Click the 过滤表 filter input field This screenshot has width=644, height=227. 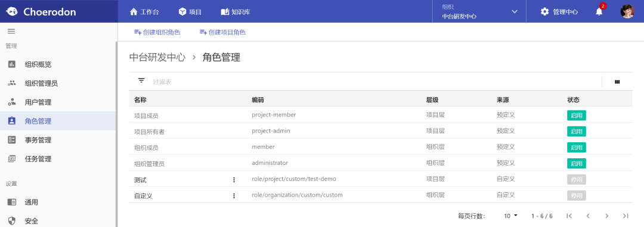374,82
